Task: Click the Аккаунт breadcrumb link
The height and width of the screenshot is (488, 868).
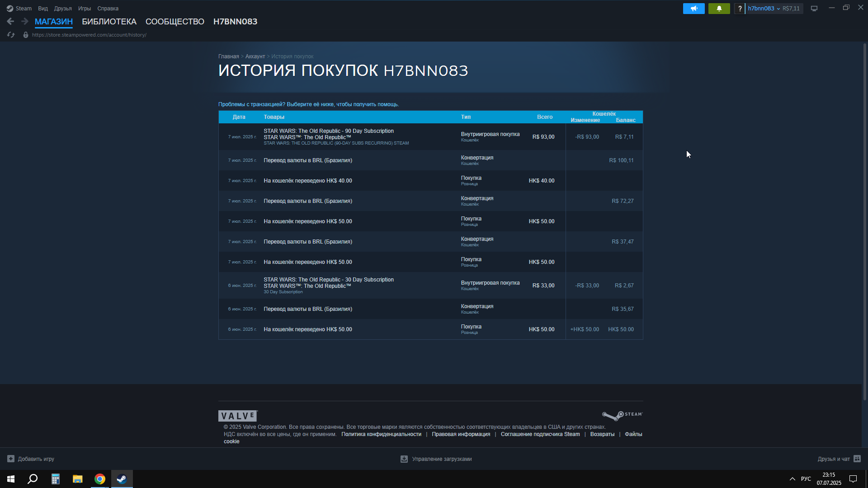Action: point(255,56)
